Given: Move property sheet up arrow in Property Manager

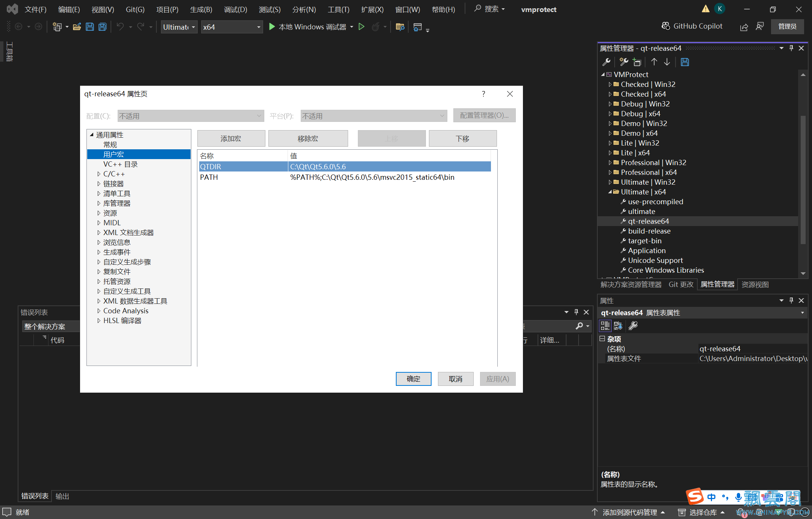Looking at the screenshot, I should pyautogui.click(x=654, y=62).
